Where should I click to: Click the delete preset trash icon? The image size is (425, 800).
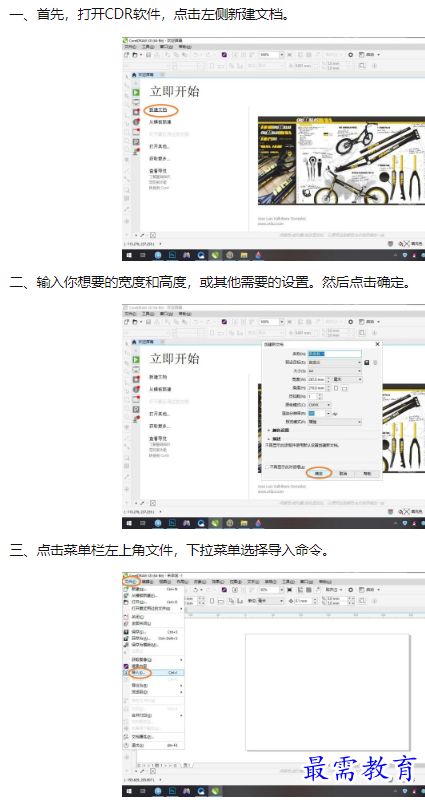click(375, 362)
